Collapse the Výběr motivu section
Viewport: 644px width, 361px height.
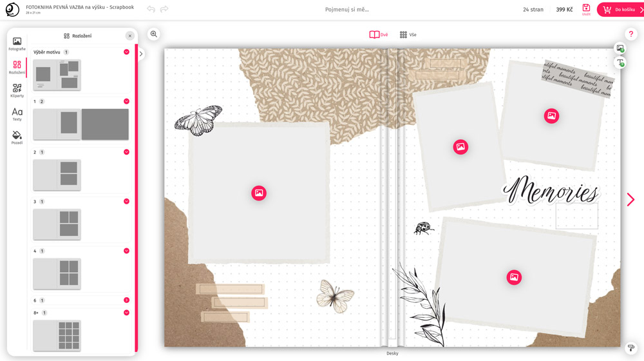coord(126,52)
